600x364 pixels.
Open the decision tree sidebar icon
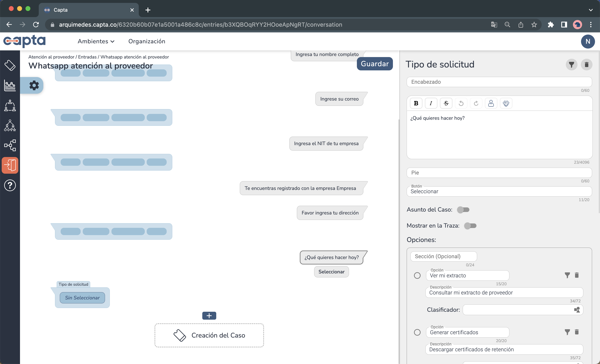[10, 126]
